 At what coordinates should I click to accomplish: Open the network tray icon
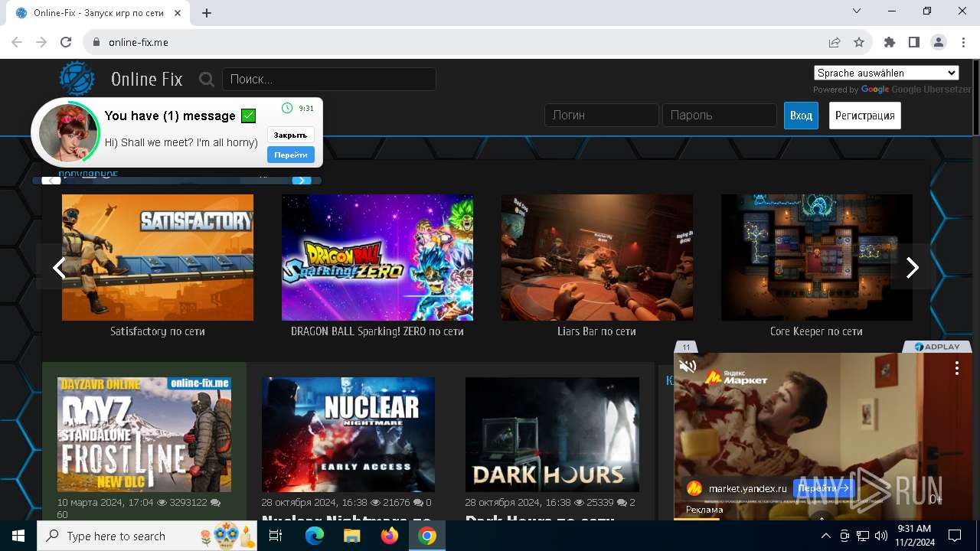863,536
